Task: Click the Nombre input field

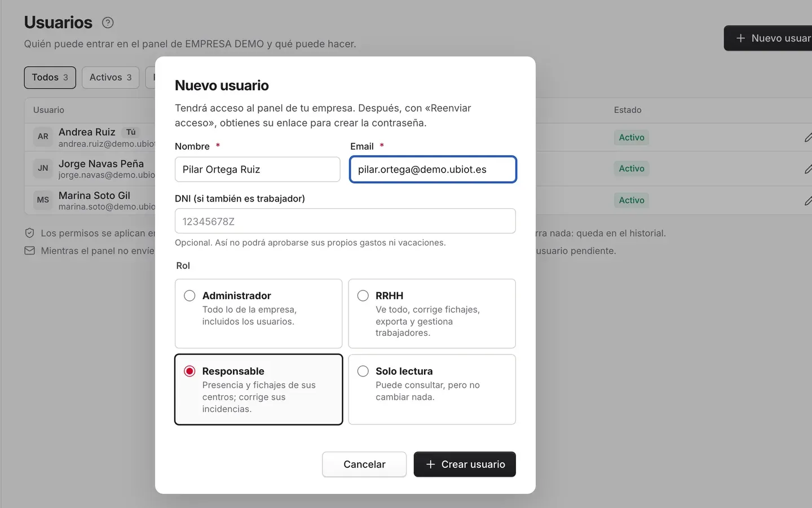Action: [258, 169]
